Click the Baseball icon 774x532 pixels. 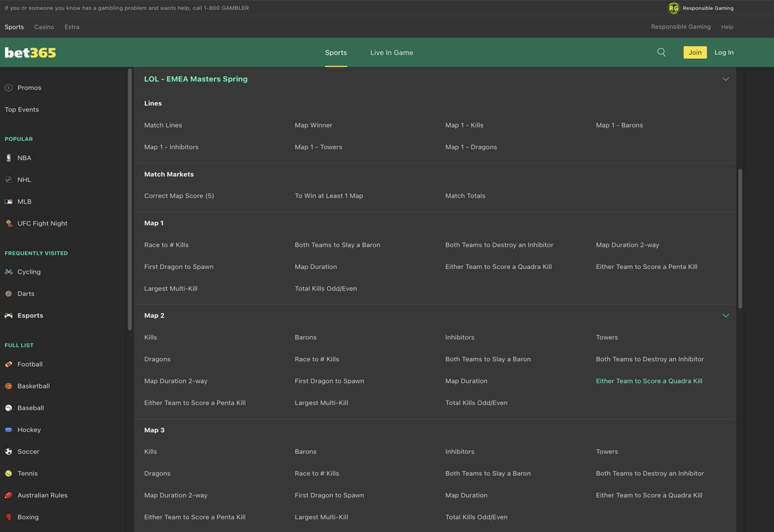tap(8, 408)
